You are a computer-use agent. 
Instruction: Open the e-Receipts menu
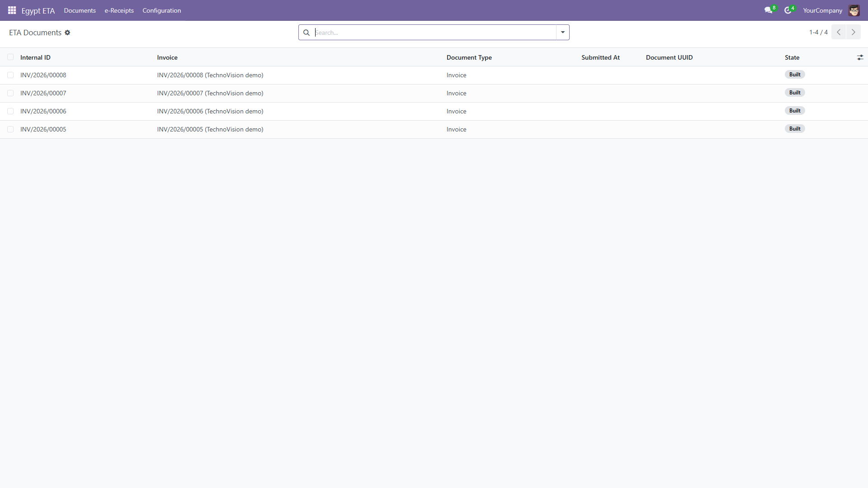click(x=119, y=10)
